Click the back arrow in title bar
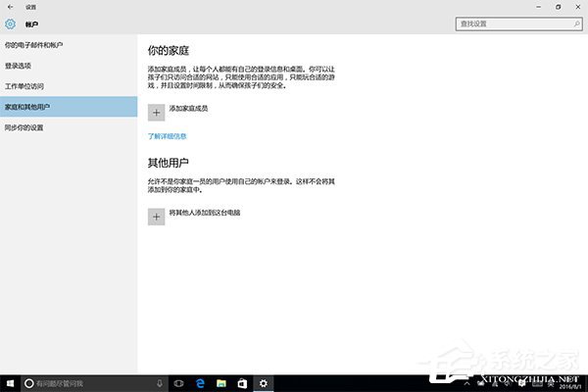Screen dimensions: 588x392 [10, 6]
